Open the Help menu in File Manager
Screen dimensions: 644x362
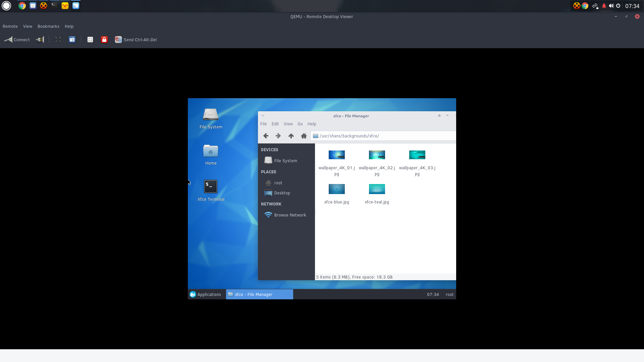[312, 124]
